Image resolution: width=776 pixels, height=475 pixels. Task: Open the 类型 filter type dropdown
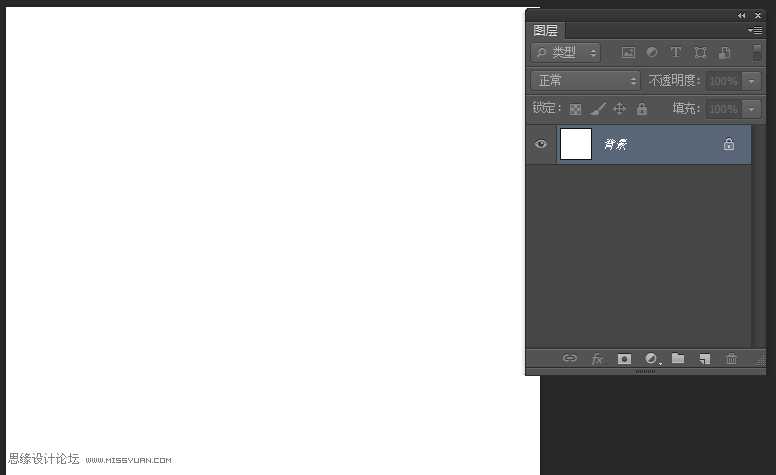click(566, 53)
